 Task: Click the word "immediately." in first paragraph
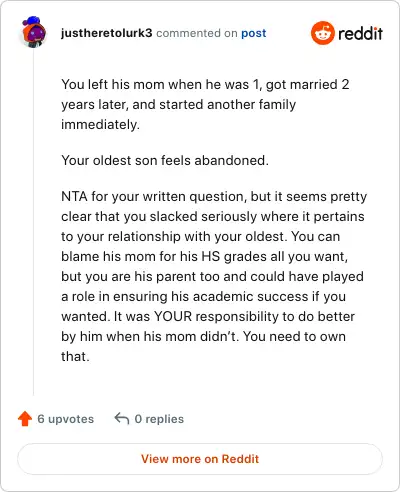pos(100,125)
